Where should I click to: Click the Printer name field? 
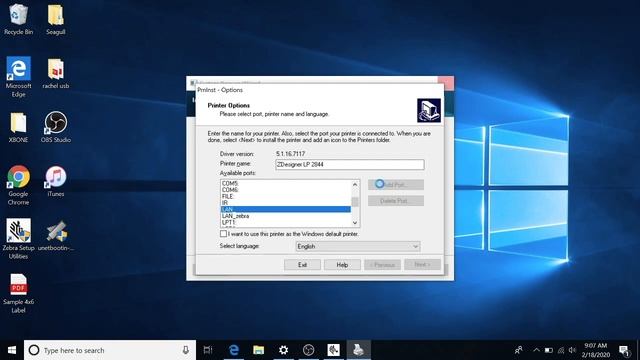pyautogui.click(x=350, y=164)
